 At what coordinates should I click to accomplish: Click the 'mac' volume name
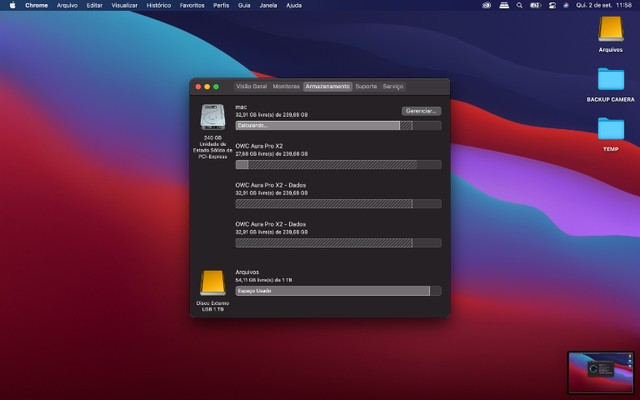point(241,107)
